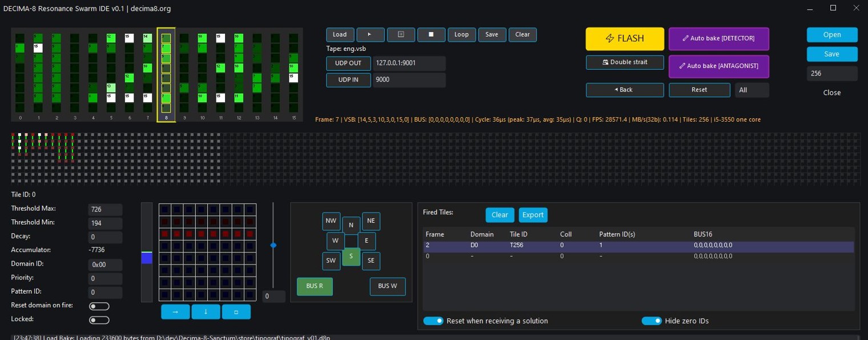The width and height of the screenshot is (868, 340).
Task: Toggle Reset domain on fire switch
Action: pyautogui.click(x=99, y=306)
